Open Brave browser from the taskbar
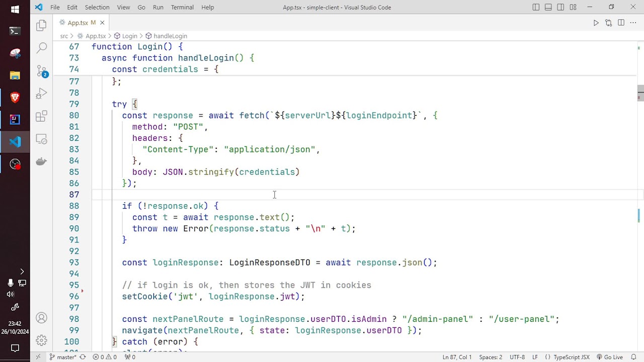This screenshot has width=644, height=362. [x=15, y=98]
